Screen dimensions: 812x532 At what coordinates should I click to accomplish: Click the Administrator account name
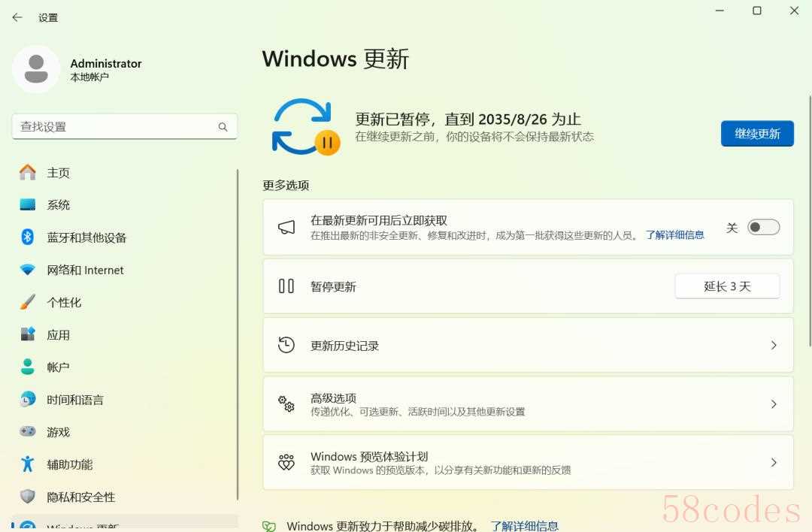click(x=106, y=64)
